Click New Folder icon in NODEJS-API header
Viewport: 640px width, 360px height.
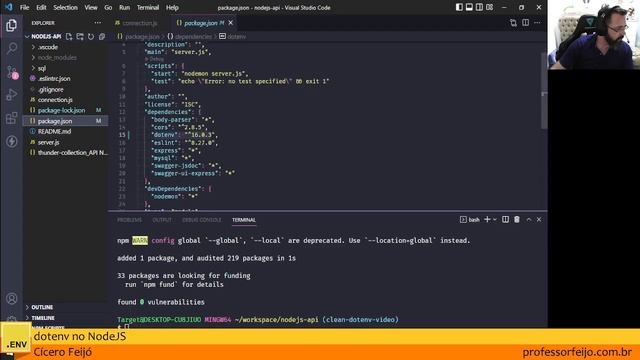point(80,36)
